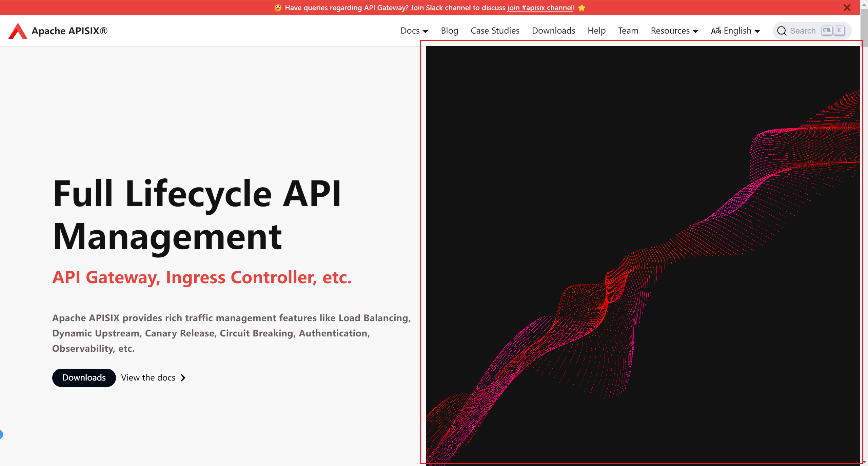Click the Apache APISIX red logo icon
Screen dimensions: 868x466
pos(18,31)
